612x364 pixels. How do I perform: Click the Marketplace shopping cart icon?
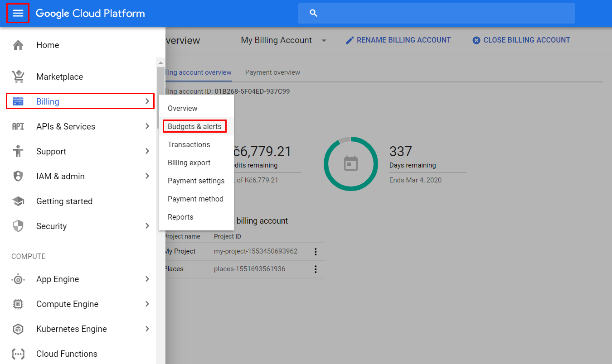click(x=18, y=77)
